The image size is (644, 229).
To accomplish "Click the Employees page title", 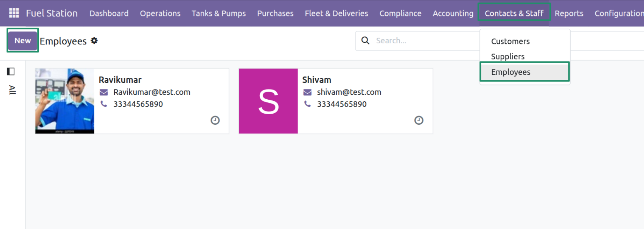I will (x=63, y=41).
